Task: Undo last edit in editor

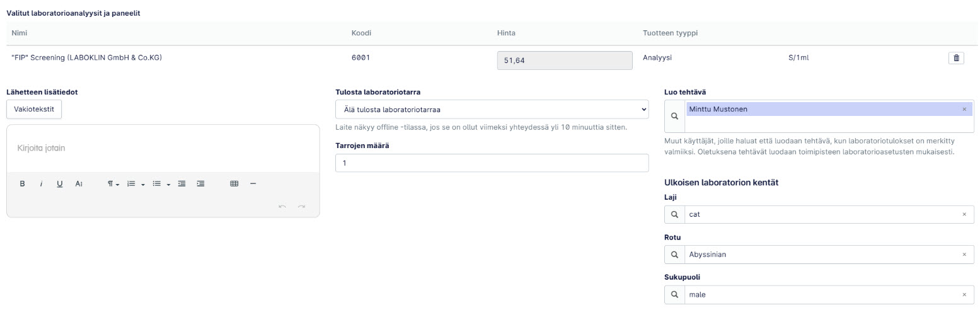Action: (282, 207)
